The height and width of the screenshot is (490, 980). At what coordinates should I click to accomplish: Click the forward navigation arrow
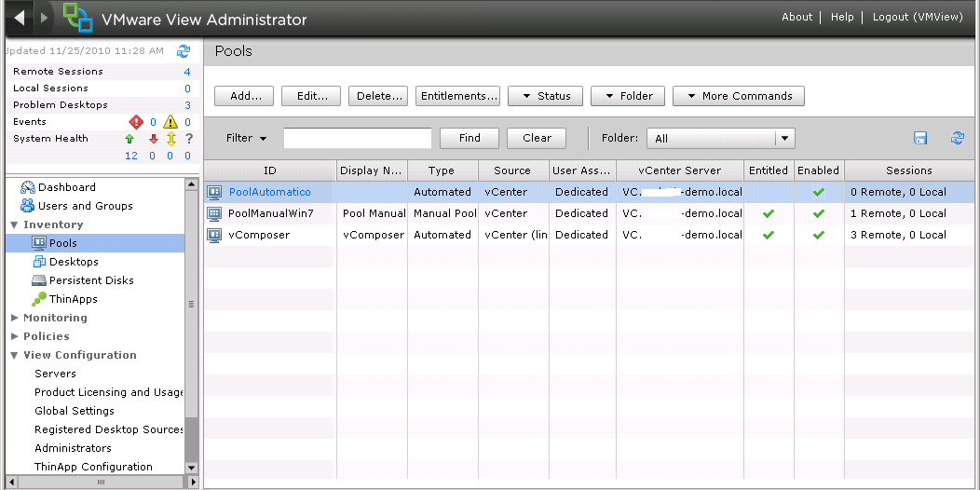click(x=44, y=17)
